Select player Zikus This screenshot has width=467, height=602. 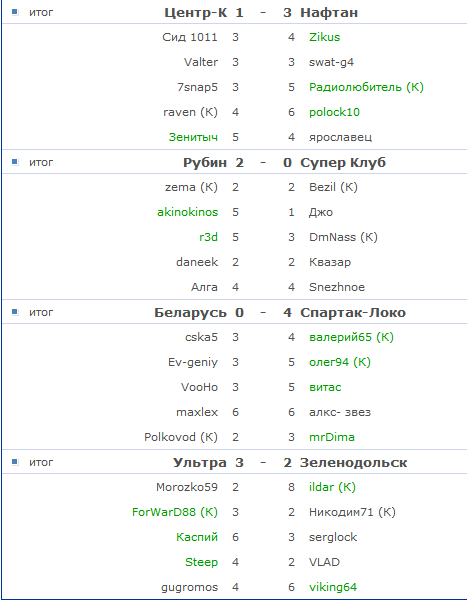pos(325,37)
